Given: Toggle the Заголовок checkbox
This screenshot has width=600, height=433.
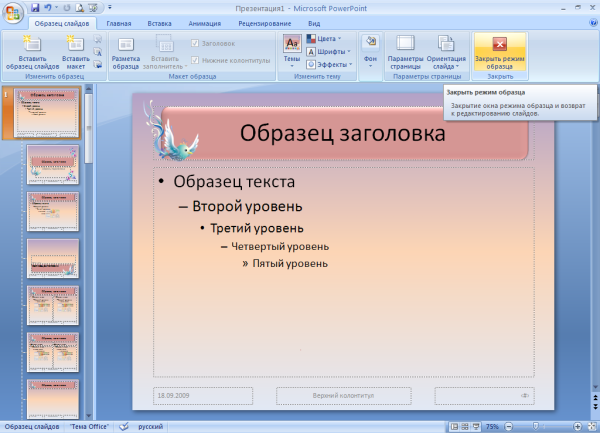Looking at the screenshot, I should (x=195, y=44).
